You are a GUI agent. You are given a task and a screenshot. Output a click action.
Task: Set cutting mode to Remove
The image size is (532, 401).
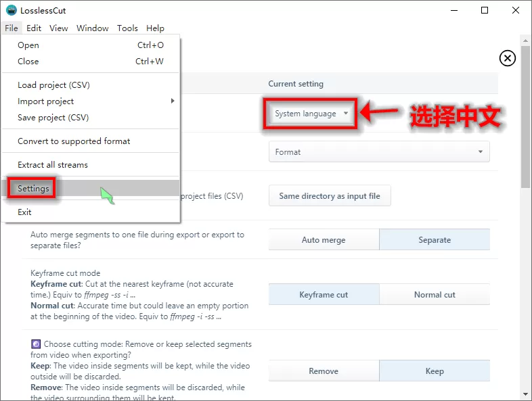tap(324, 371)
